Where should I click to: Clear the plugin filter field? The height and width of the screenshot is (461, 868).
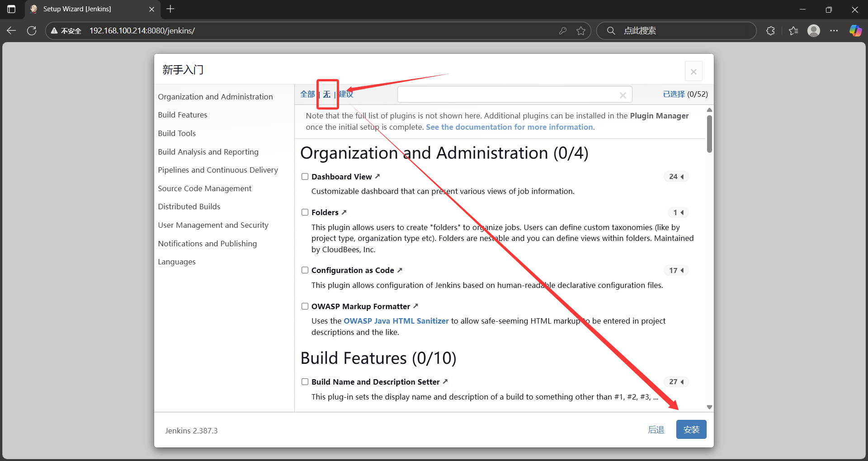pos(623,95)
